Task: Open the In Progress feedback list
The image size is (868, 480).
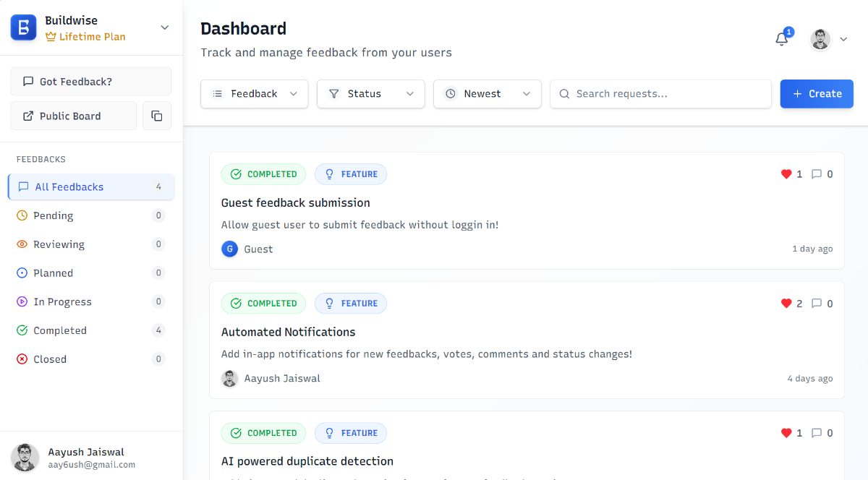Action: 62,301
